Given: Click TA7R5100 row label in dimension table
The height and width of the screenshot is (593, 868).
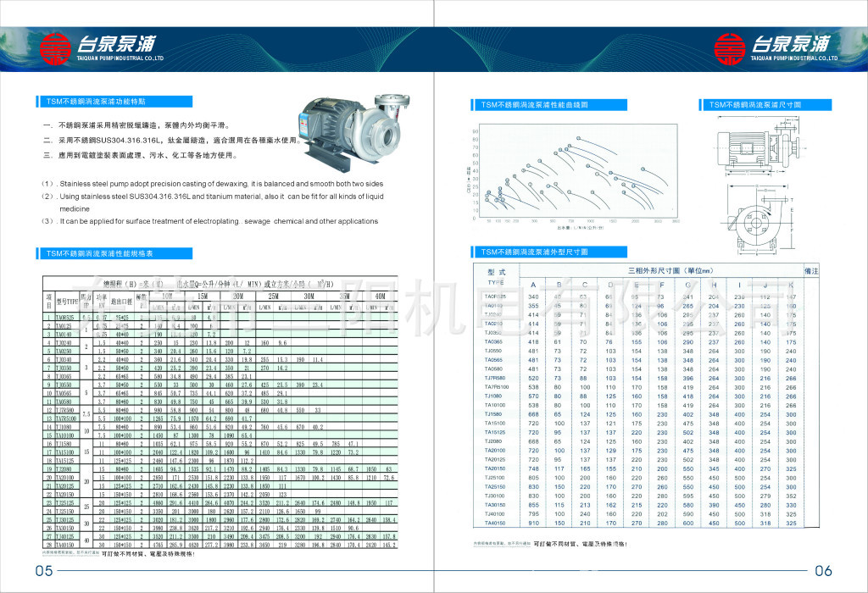Looking at the screenshot, I should [496, 387].
